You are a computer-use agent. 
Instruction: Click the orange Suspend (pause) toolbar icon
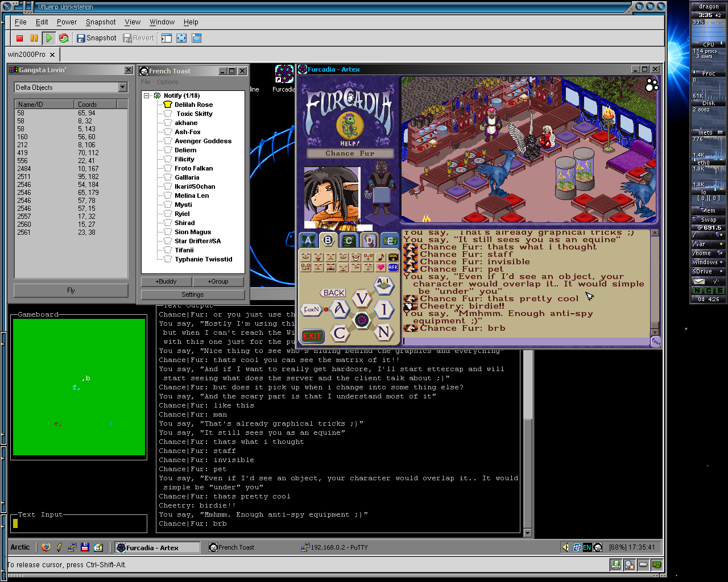[34, 38]
